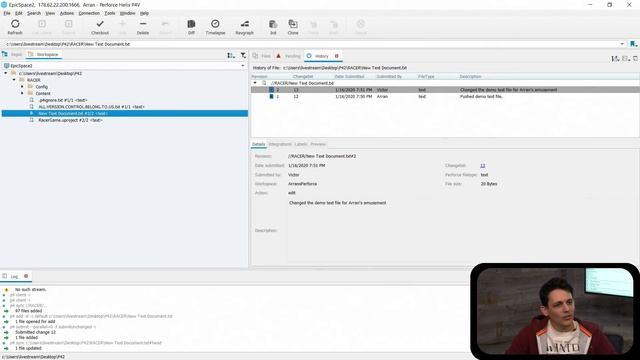Click the RACER folder icon
The image size is (640, 360).
(22, 80)
